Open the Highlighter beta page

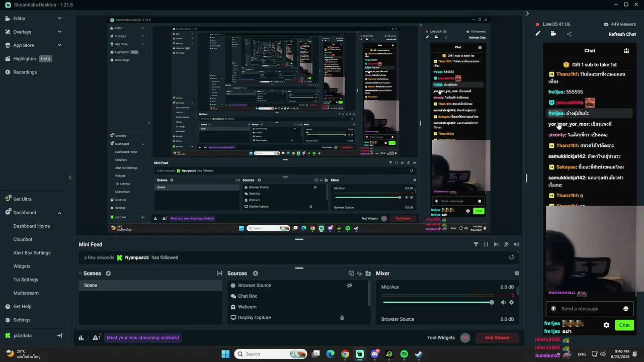[28, 59]
